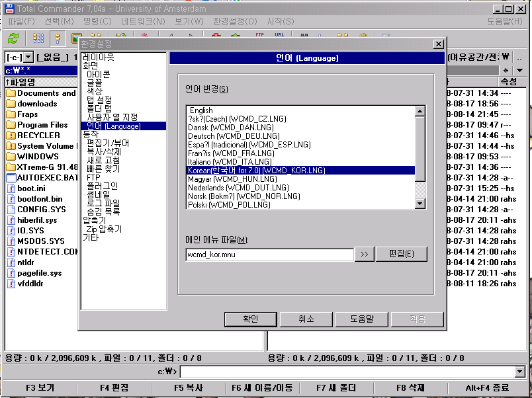
Task: Click the CONFIG.SYS file icon
Action: (x=11, y=209)
